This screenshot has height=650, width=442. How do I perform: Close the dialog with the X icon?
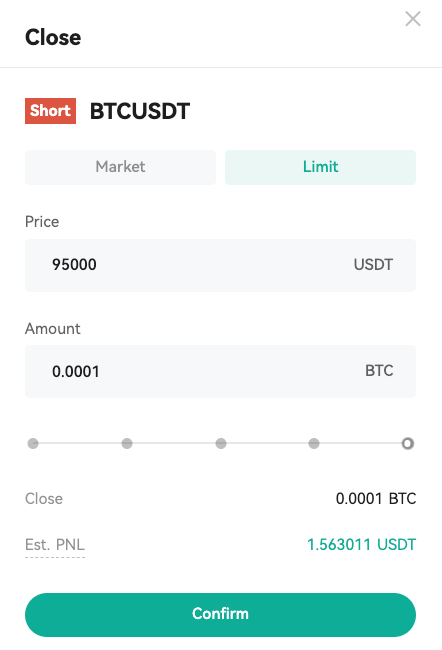coord(413,19)
